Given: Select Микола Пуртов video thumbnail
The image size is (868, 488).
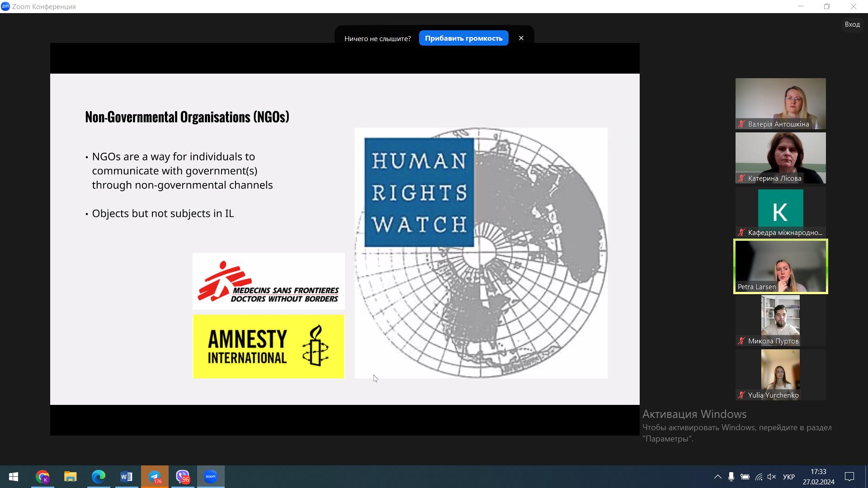Looking at the screenshot, I should (x=780, y=320).
